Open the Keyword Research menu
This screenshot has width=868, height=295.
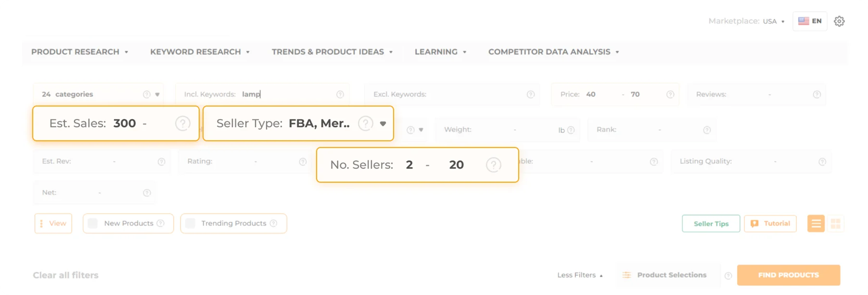pyautogui.click(x=200, y=52)
